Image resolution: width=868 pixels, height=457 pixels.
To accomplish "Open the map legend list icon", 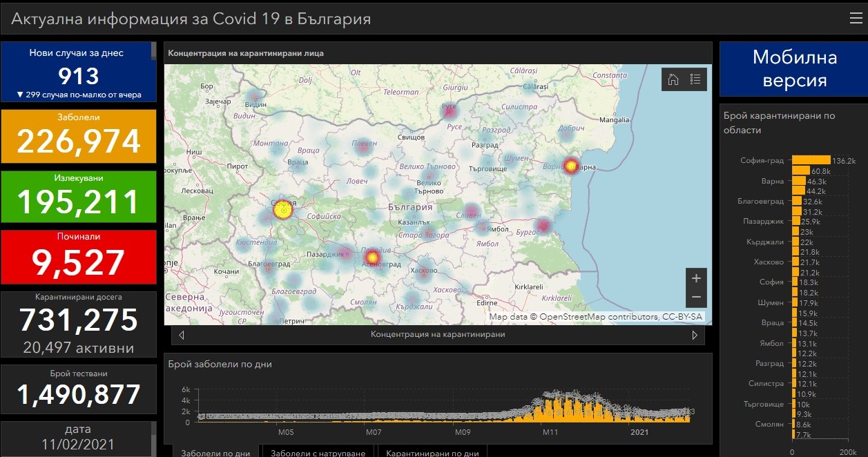I will (695, 79).
